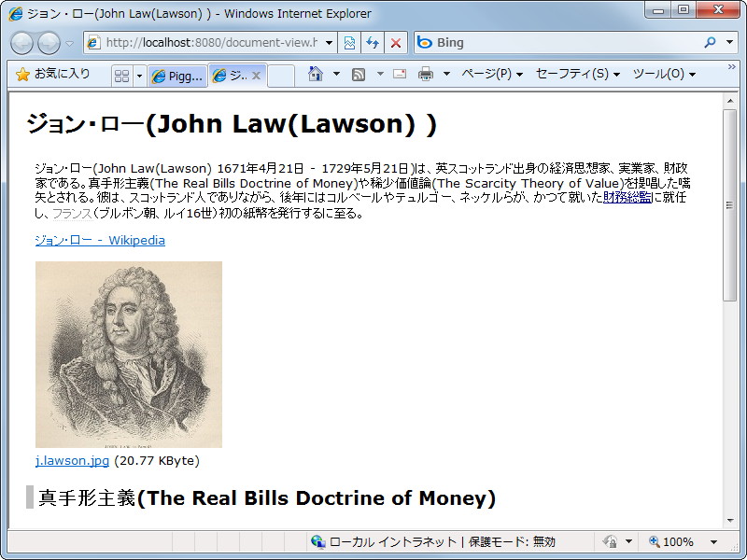Click the Read Mail envelope icon
Viewport: 747px width, 560px height.
click(400, 74)
